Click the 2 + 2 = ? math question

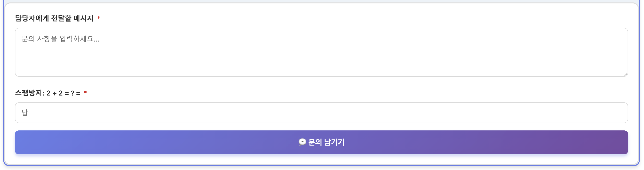pos(60,93)
